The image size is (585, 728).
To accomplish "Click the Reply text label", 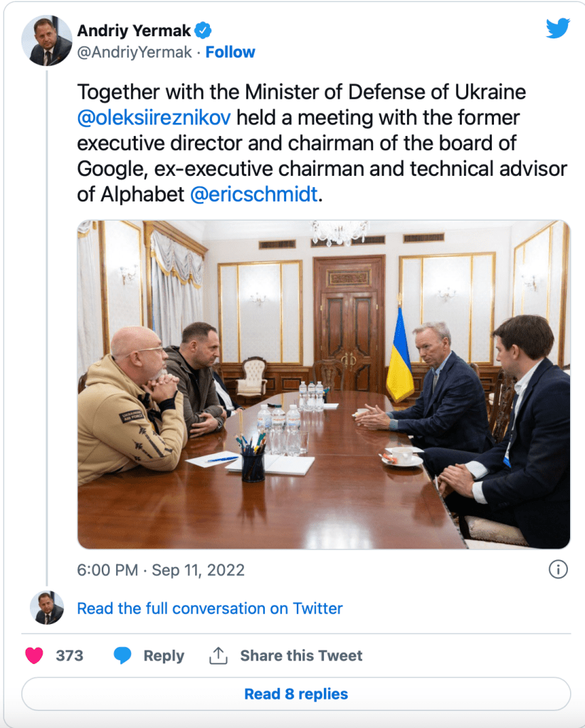I will 164,655.
